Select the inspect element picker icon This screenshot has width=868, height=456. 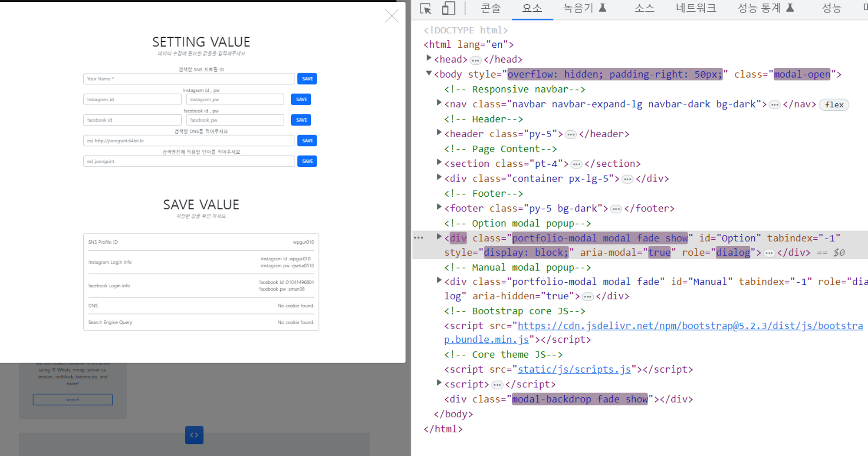pos(426,9)
